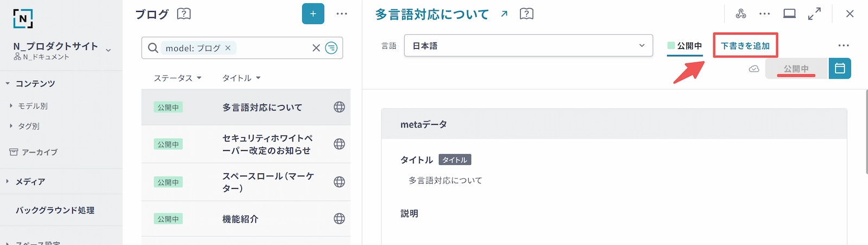The image size is (868, 245).
Task: Open バックグラウンド処理 in the sidebar
Action: 55,210
